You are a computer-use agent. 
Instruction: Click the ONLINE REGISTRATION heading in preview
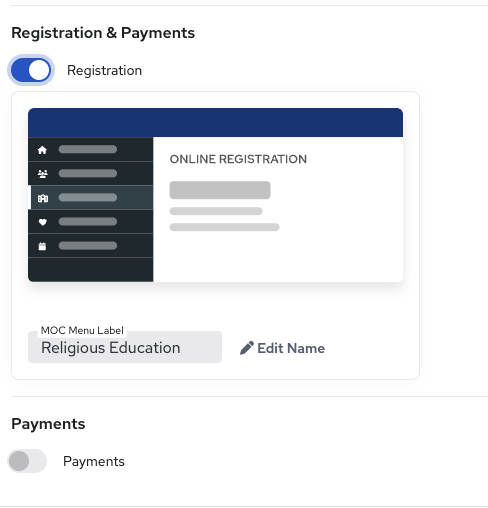point(238,159)
